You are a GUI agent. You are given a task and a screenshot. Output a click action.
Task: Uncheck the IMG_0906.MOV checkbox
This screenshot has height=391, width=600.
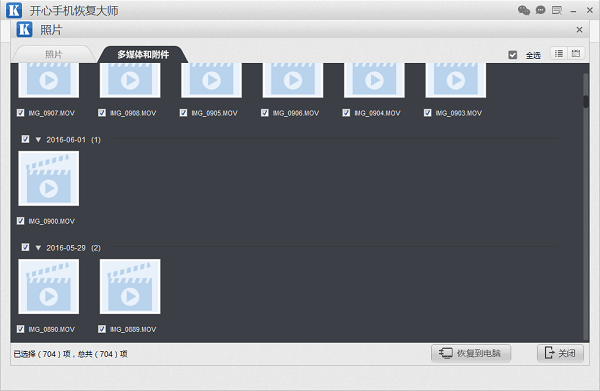pyautogui.click(x=265, y=113)
